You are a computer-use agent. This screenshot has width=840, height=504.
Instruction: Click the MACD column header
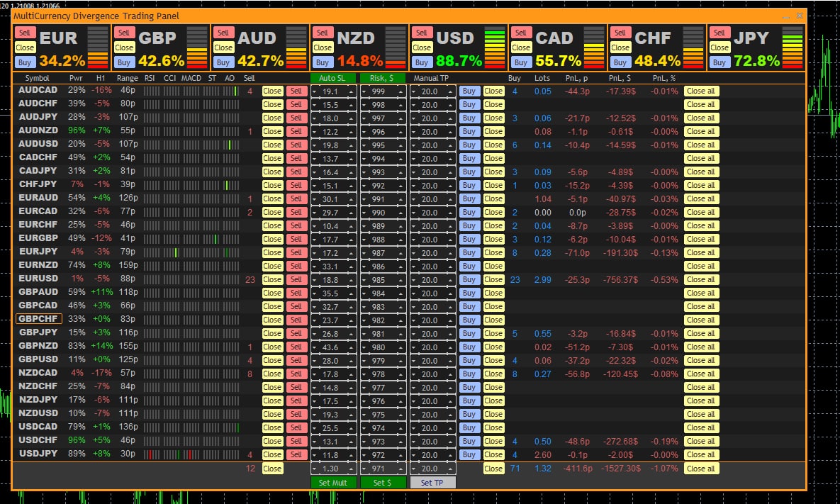(191, 78)
